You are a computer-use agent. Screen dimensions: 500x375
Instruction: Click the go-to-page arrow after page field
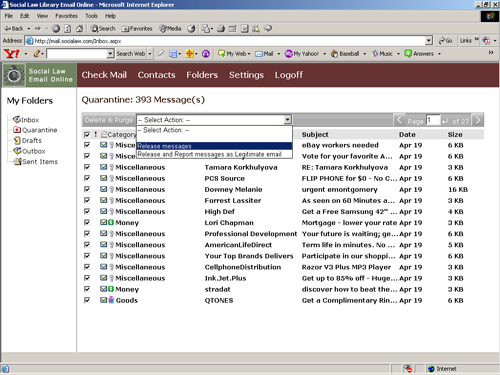[445, 121]
